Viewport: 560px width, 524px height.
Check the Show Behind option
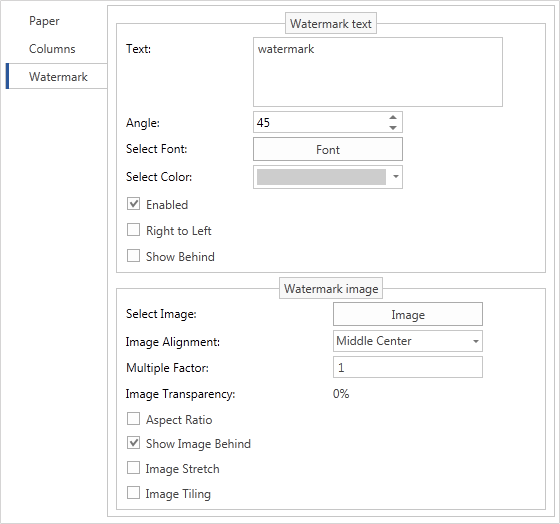pyautogui.click(x=133, y=255)
